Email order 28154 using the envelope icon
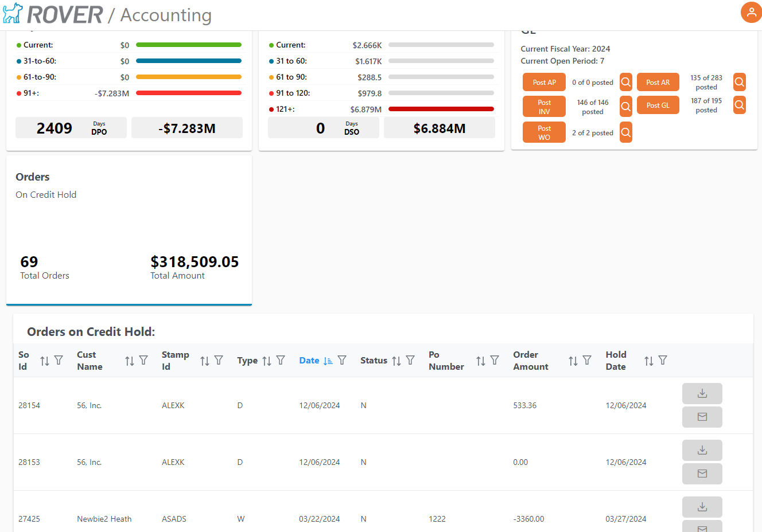The height and width of the screenshot is (532, 762). click(702, 417)
